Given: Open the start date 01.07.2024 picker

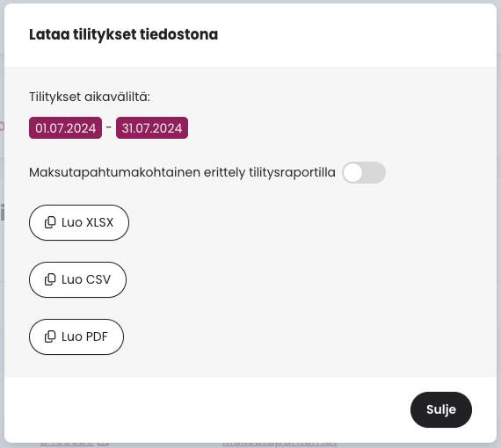Looking at the screenshot, I should [x=66, y=127].
